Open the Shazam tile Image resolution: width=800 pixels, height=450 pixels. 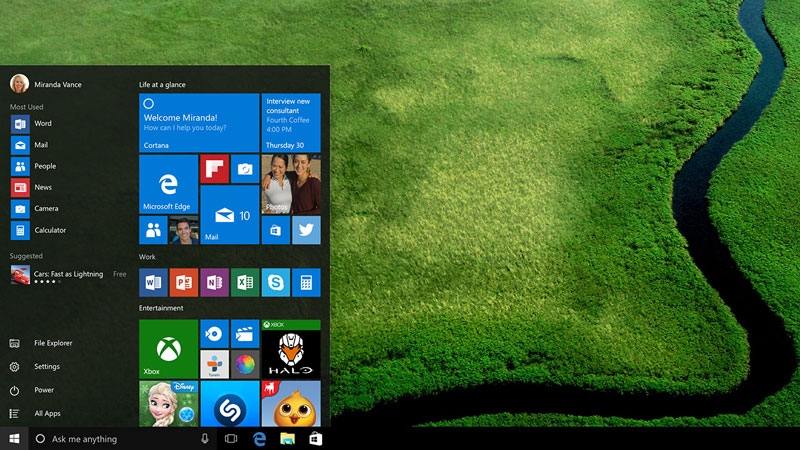click(230, 404)
